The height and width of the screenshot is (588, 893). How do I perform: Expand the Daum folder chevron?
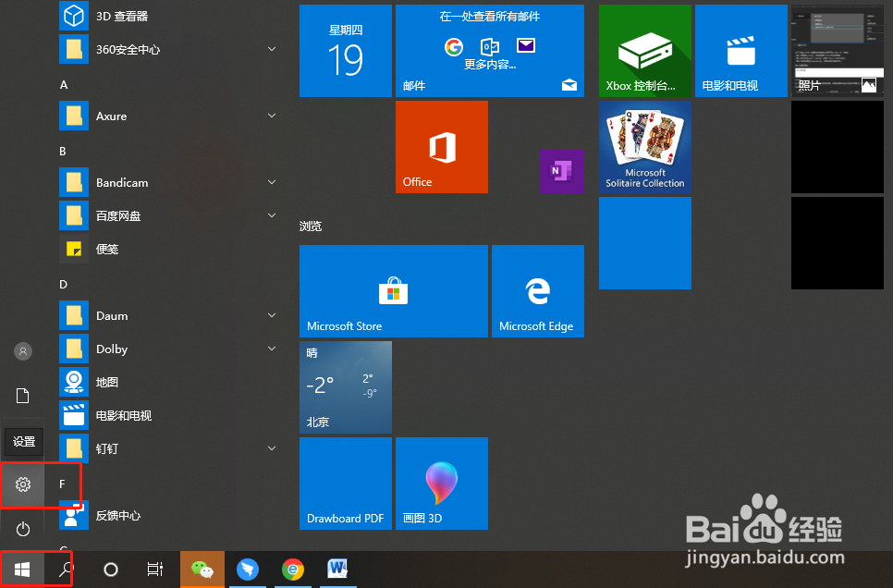click(x=272, y=315)
